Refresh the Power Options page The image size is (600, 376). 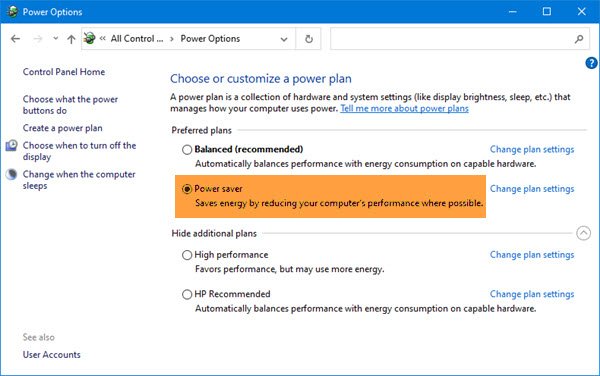(308, 39)
